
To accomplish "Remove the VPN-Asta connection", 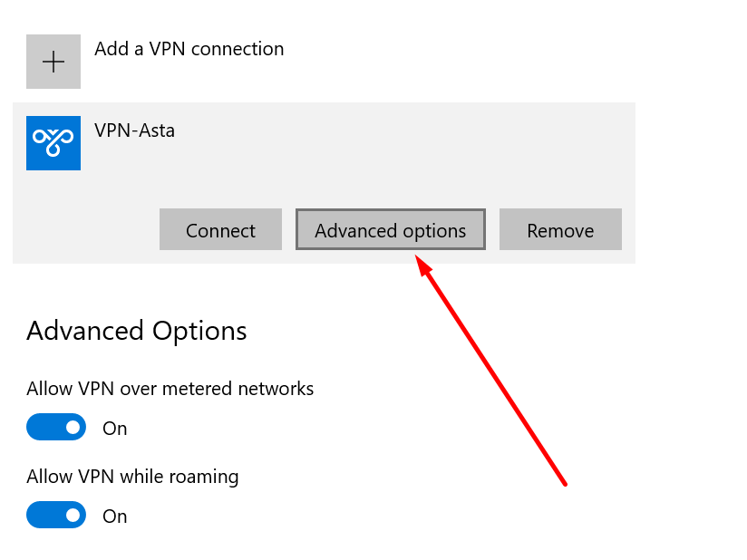I will [560, 230].
